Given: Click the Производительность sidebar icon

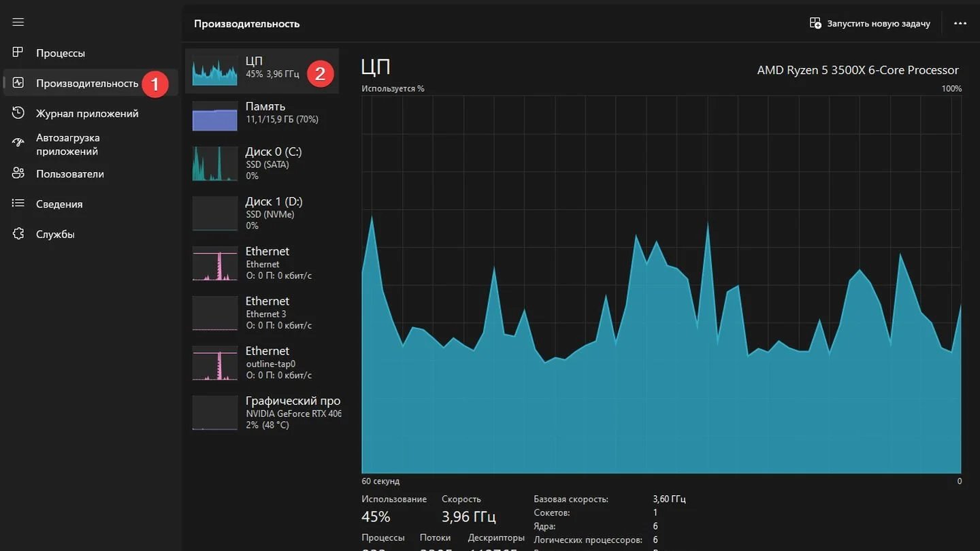Looking at the screenshot, I should click(x=18, y=83).
